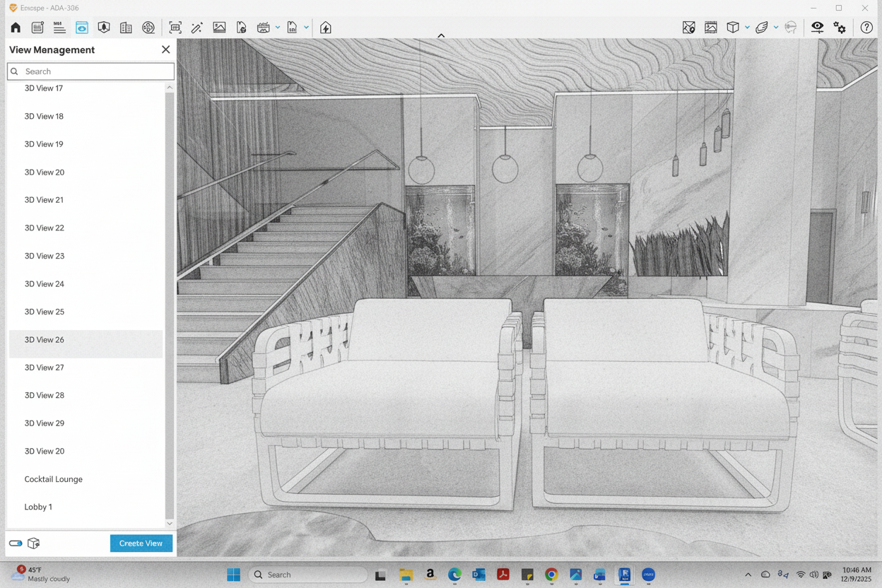Close the View Management panel
Image resolution: width=882 pixels, height=588 pixels.
(x=165, y=50)
